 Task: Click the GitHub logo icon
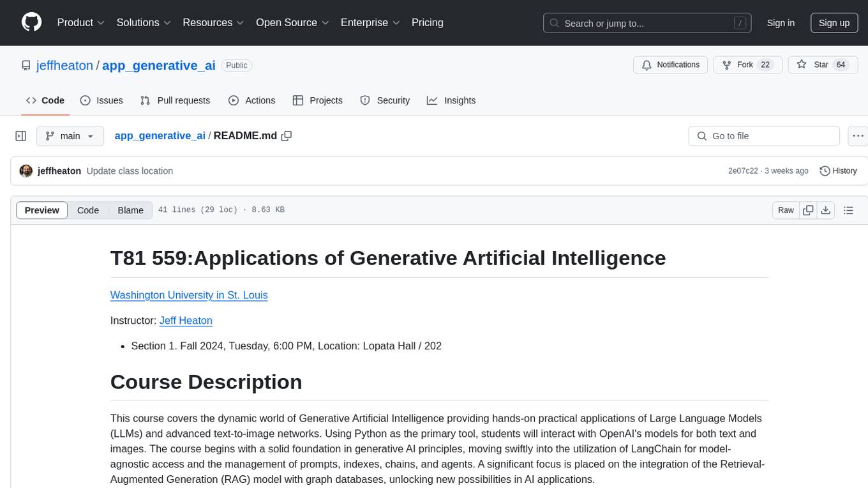click(x=31, y=22)
